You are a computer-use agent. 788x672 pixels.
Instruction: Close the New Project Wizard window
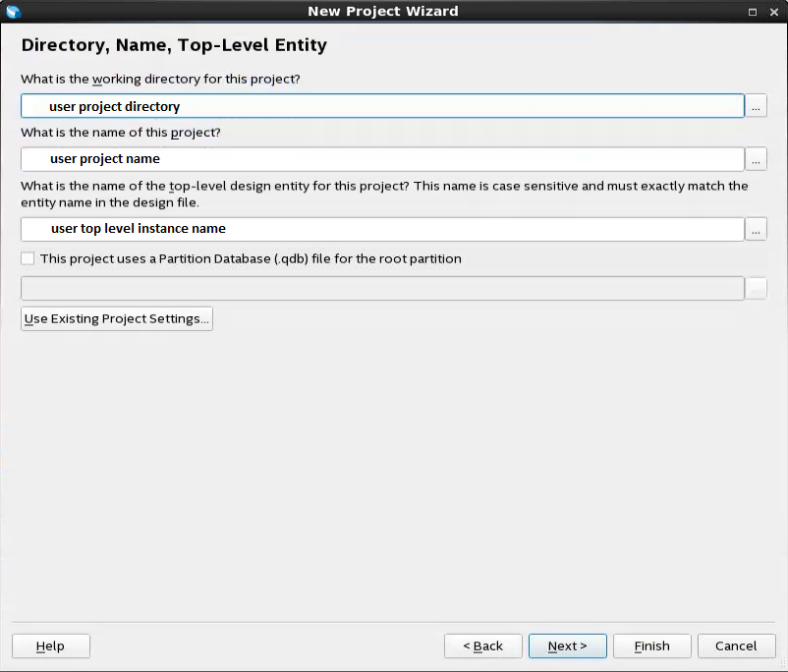[x=774, y=12]
